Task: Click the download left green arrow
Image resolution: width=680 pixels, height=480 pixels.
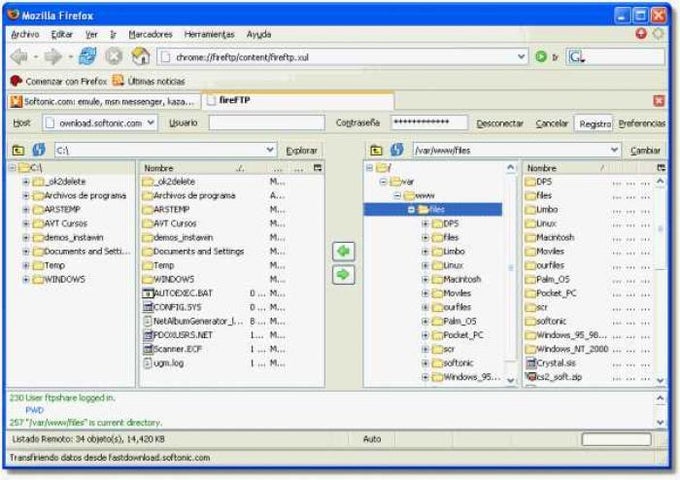Action: 343,251
